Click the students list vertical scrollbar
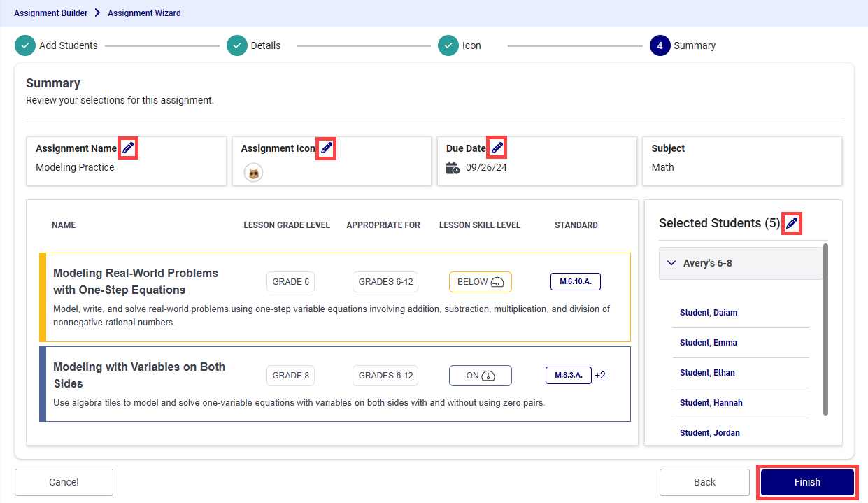Image resolution: width=868 pixels, height=503 pixels. (x=826, y=330)
